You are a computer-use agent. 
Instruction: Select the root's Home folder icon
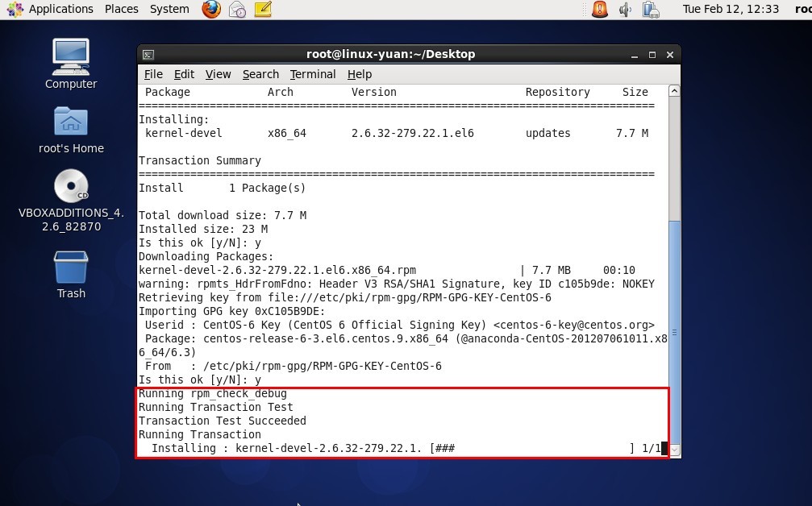click(71, 131)
